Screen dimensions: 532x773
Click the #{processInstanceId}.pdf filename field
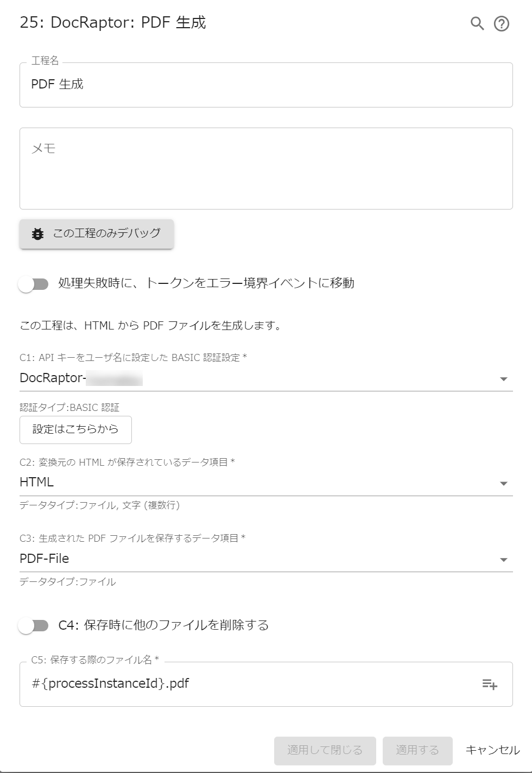click(217, 683)
